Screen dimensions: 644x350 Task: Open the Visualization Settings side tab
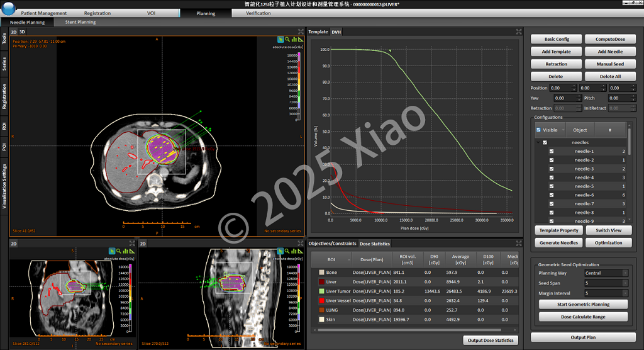tap(4, 186)
